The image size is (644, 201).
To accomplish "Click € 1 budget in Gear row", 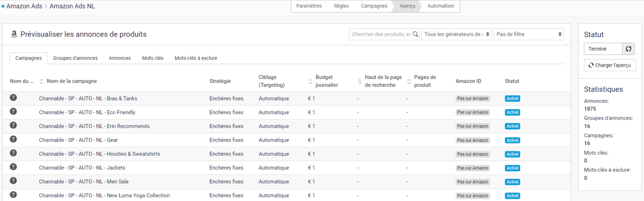I will point(312,140).
